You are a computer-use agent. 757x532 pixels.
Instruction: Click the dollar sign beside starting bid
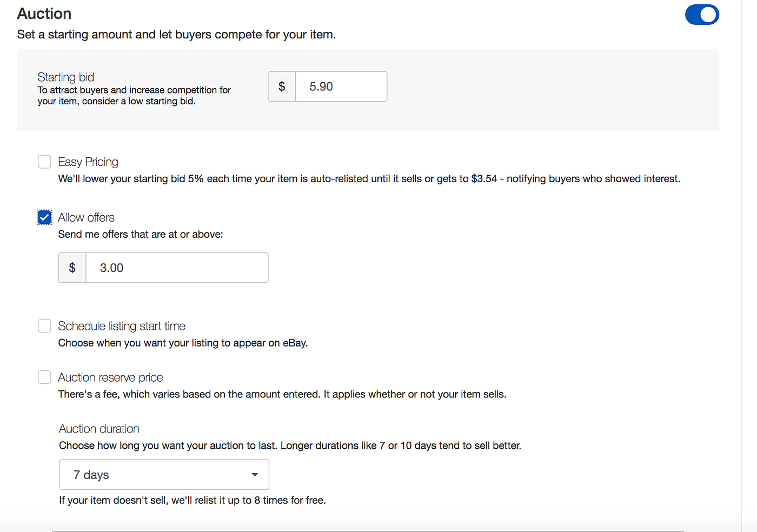[x=281, y=86]
